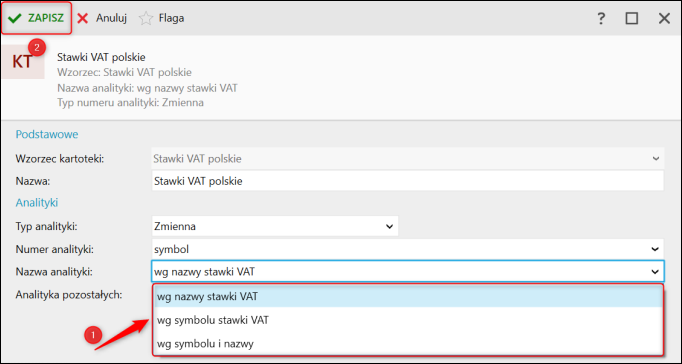Image resolution: width=682 pixels, height=364 pixels.
Task: Click the Flaga star icon
Action: [x=146, y=18]
